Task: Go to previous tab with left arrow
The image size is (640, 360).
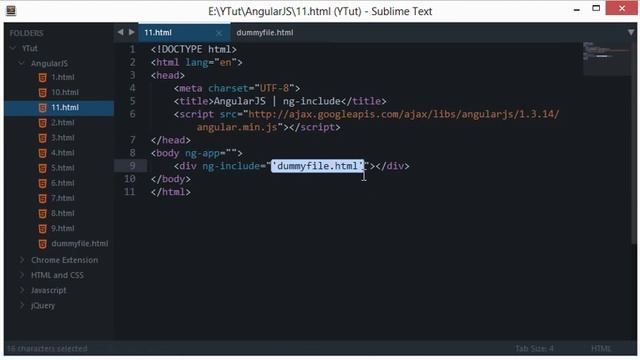Action: (120, 32)
